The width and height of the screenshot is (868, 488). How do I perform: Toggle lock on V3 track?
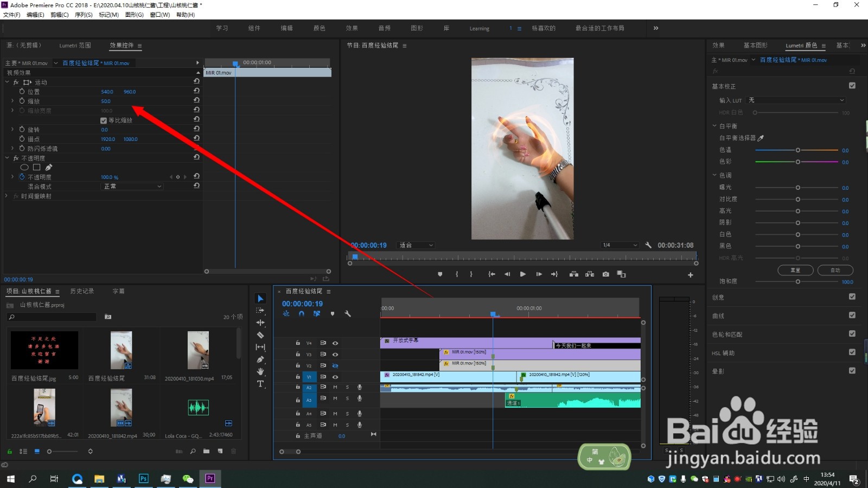point(298,354)
